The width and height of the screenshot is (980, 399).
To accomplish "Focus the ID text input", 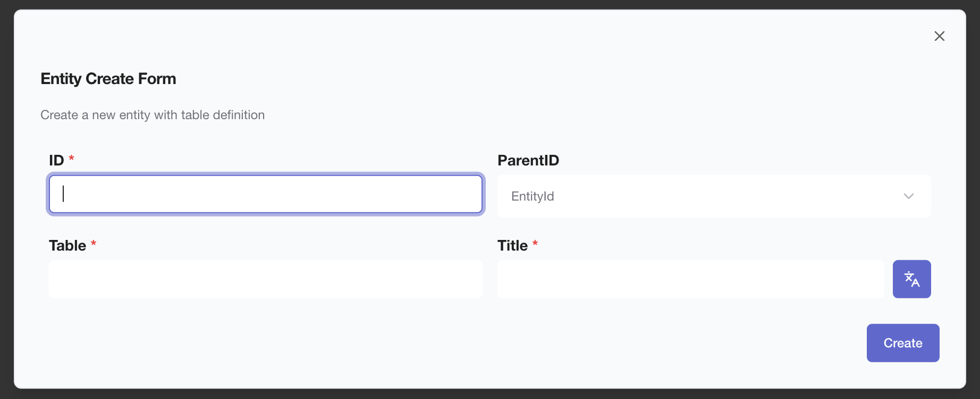I will (266, 194).
